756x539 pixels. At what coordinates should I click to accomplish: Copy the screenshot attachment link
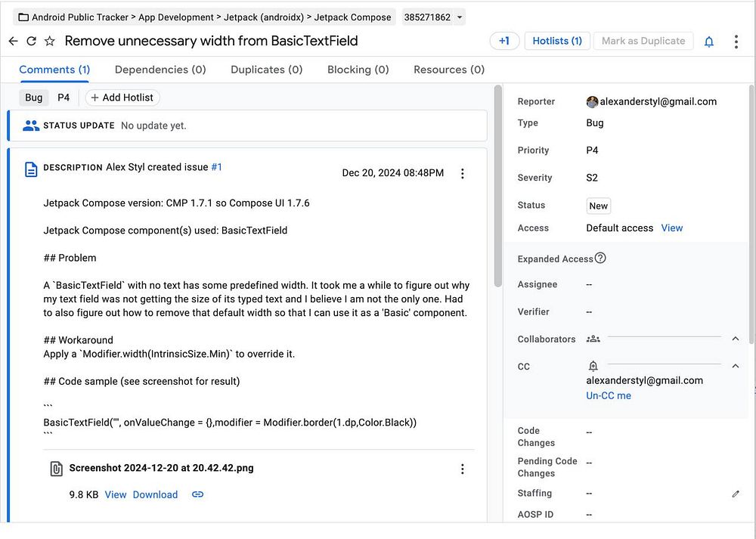pos(197,494)
